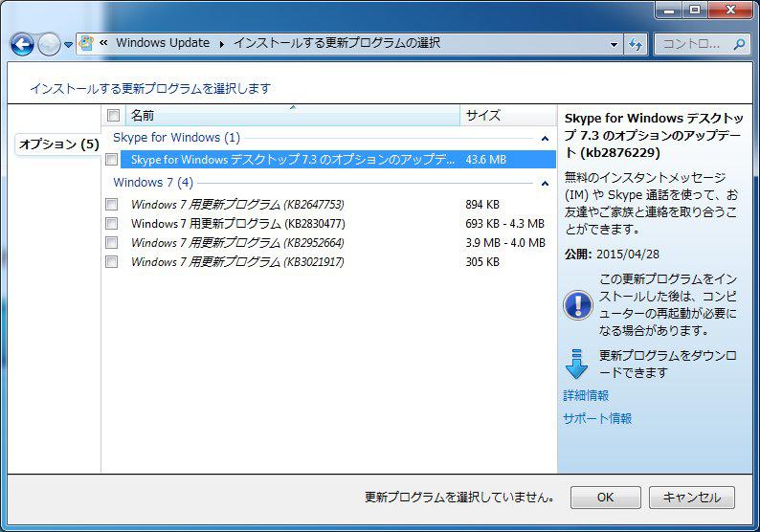Toggle the select-all checkbox in header
The image size is (760, 532).
[x=113, y=116]
